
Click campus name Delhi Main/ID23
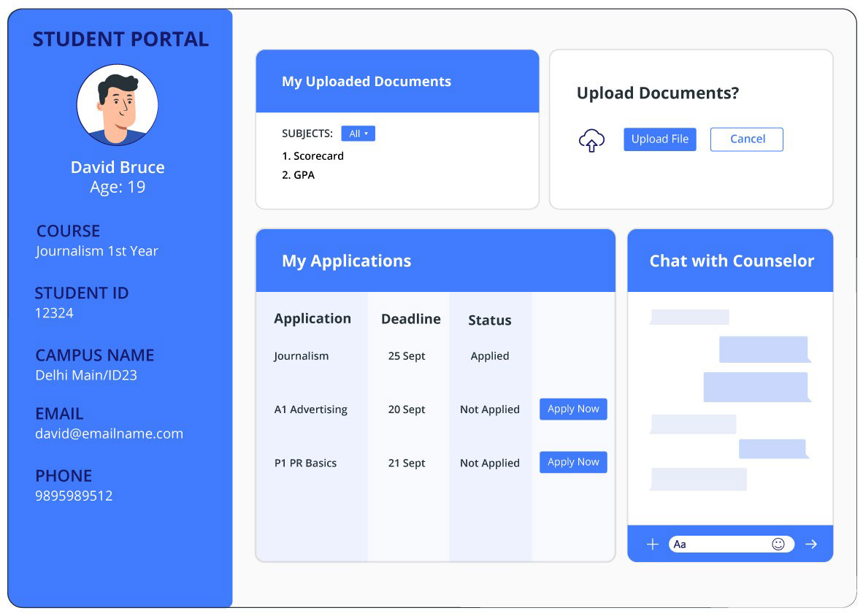click(86, 375)
